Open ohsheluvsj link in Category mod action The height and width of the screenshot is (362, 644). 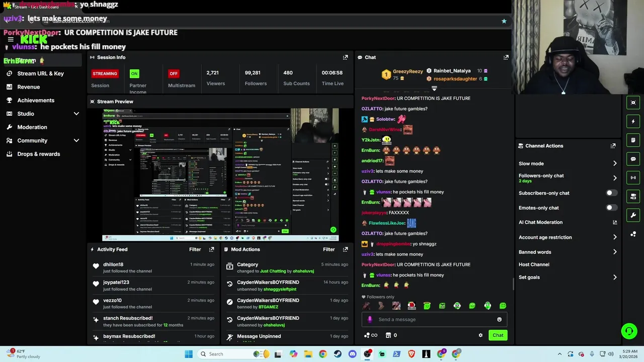point(303,271)
